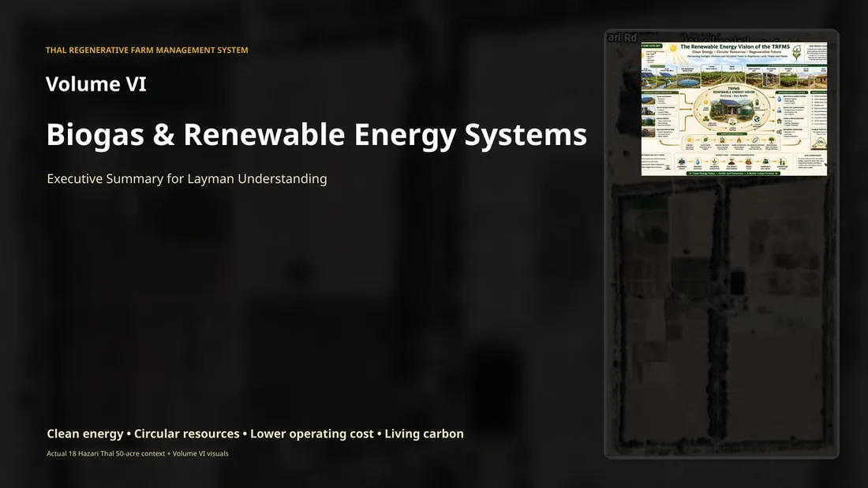Select 'THAL REGENERATIVE FARM MANAGEMENT SYSTEM' header text

(147, 50)
